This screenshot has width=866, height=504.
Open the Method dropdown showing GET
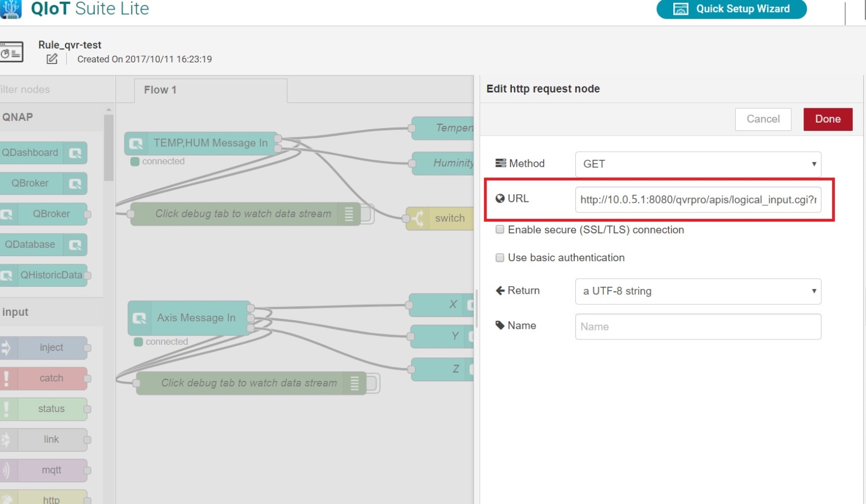pyautogui.click(x=698, y=164)
